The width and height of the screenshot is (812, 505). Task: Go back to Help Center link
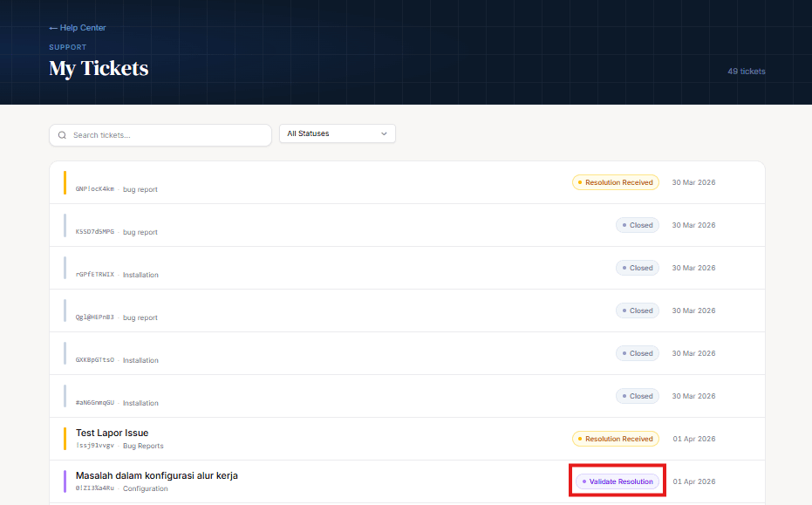click(x=82, y=28)
